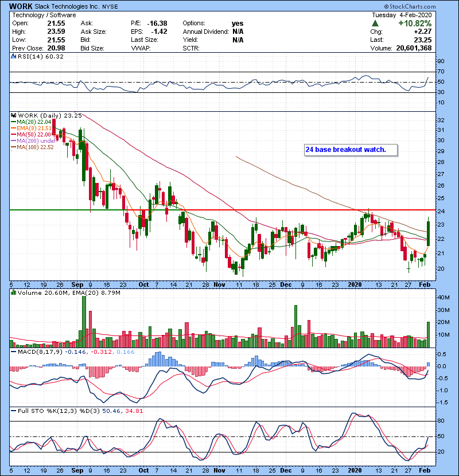Select the Prev Close value 20.98
Screen dimensions: 459x476
(x=56, y=48)
